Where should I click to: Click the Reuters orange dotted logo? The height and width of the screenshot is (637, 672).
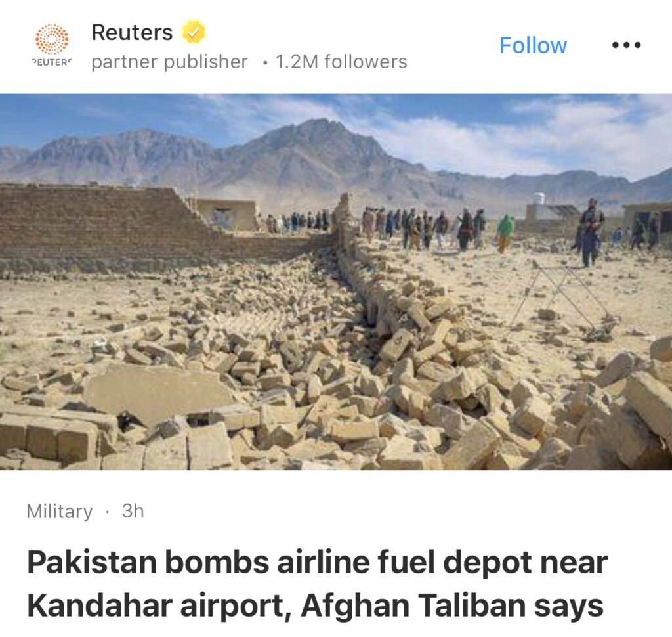tap(51, 39)
